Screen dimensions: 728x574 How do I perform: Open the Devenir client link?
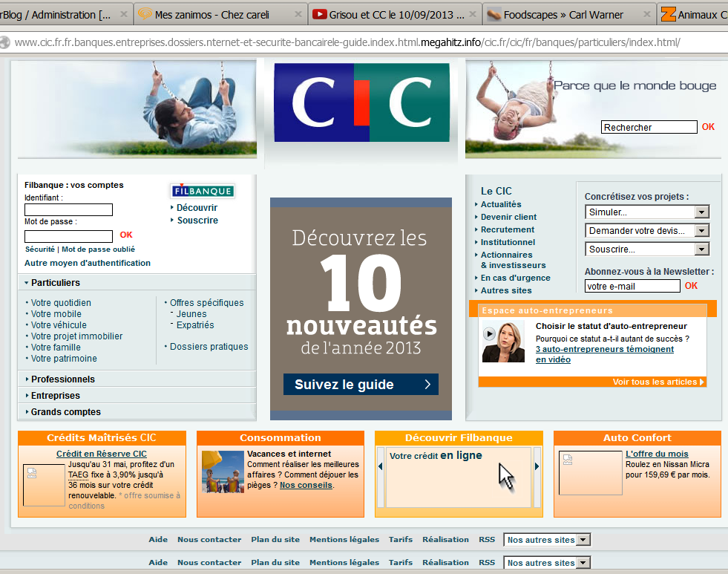tap(508, 217)
